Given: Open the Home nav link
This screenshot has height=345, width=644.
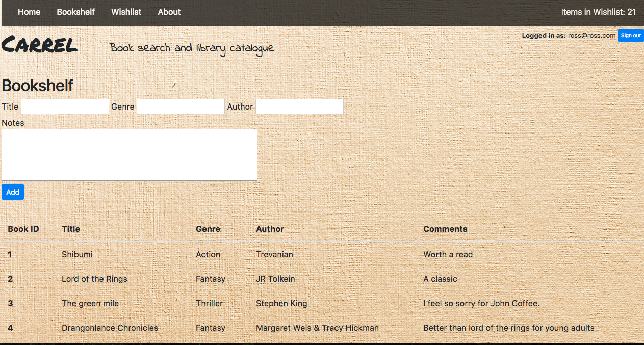Looking at the screenshot, I should (x=29, y=12).
